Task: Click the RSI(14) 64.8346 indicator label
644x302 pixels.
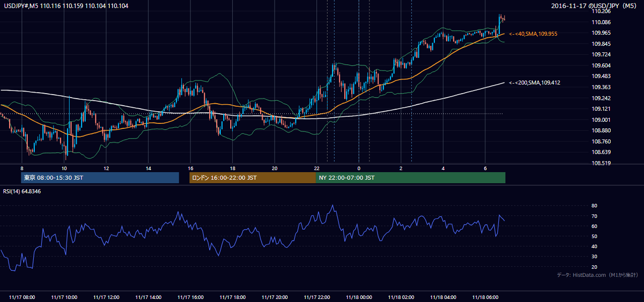Action: (x=22, y=191)
